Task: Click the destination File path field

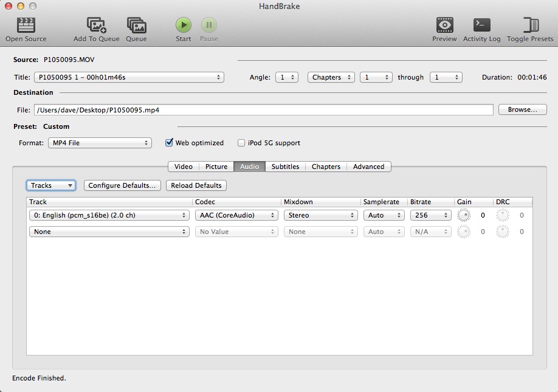Action: click(x=263, y=110)
